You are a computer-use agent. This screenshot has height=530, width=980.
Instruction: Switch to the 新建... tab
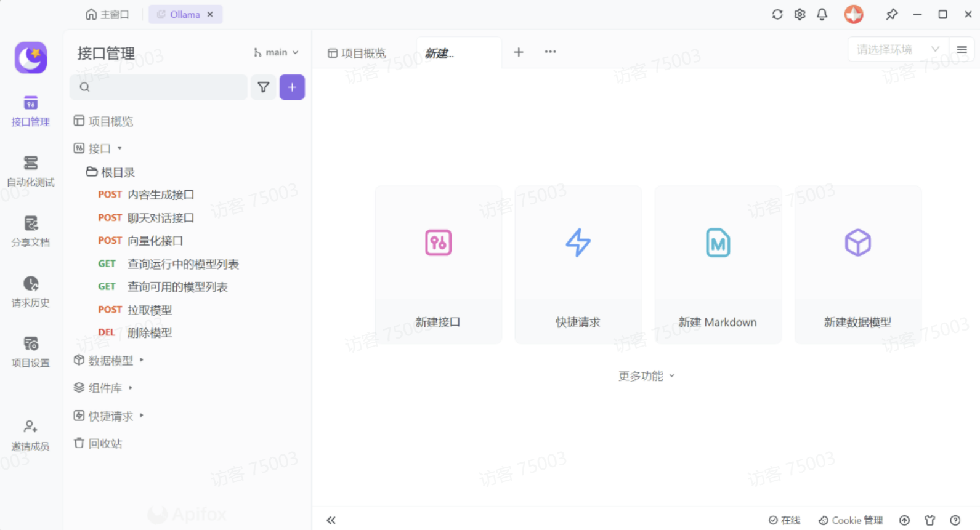pyautogui.click(x=459, y=54)
